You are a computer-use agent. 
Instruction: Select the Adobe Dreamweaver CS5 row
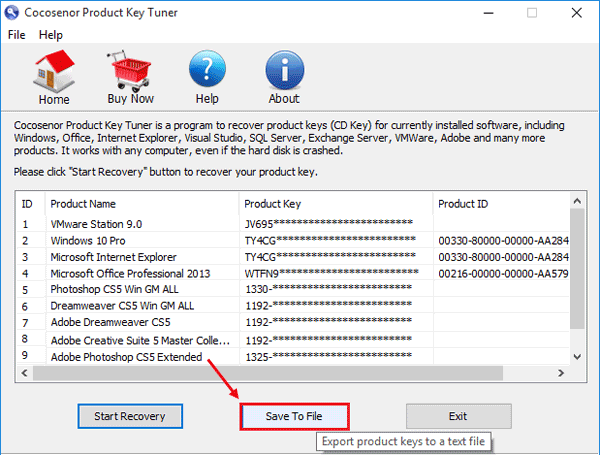(293, 322)
